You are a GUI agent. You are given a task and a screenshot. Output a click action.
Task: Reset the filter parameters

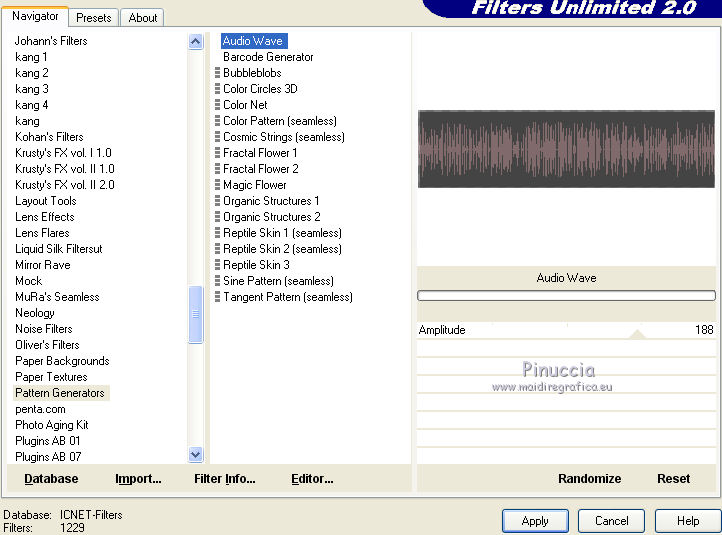click(x=673, y=479)
